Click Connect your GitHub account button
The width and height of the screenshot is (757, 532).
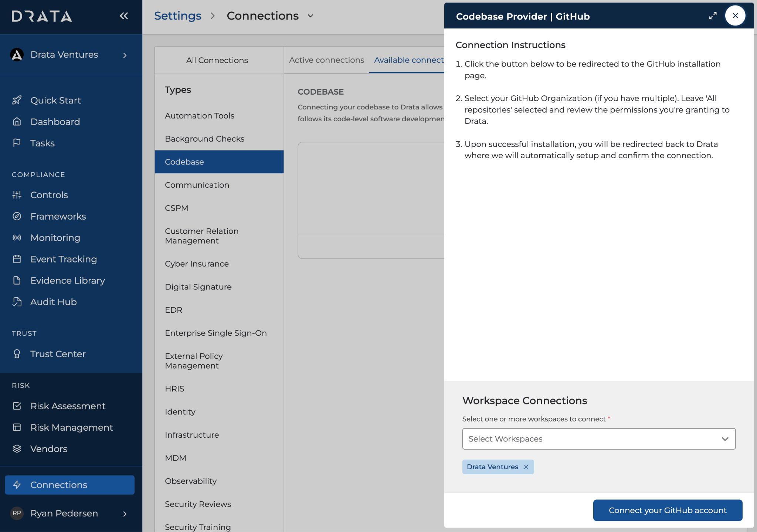(x=668, y=510)
